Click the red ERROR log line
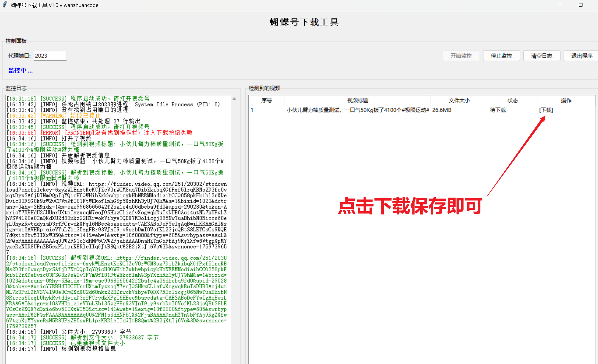 (99, 133)
